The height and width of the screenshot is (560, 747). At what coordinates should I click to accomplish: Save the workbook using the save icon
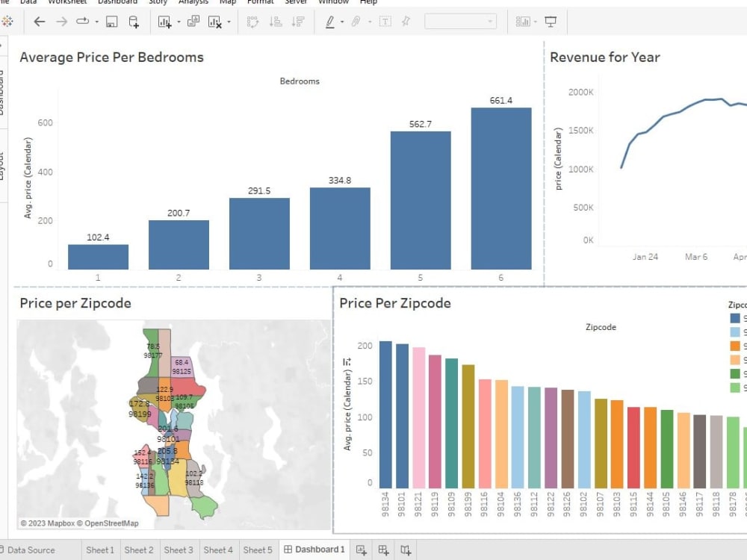(114, 22)
